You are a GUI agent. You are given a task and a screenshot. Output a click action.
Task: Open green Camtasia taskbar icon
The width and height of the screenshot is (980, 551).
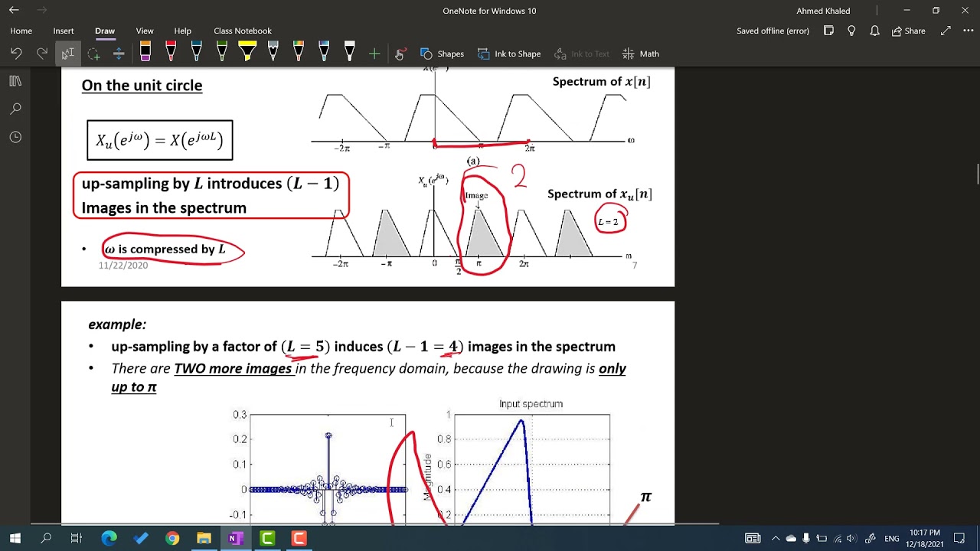(x=267, y=539)
